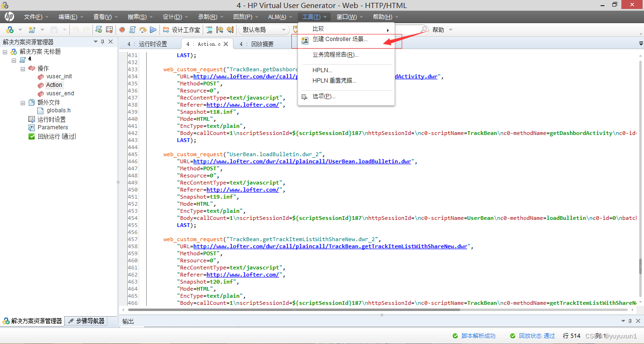The height and width of the screenshot is (344, 644).
Task: Open the new script icon dropdown arrow
Action: [x=42, y=30]
